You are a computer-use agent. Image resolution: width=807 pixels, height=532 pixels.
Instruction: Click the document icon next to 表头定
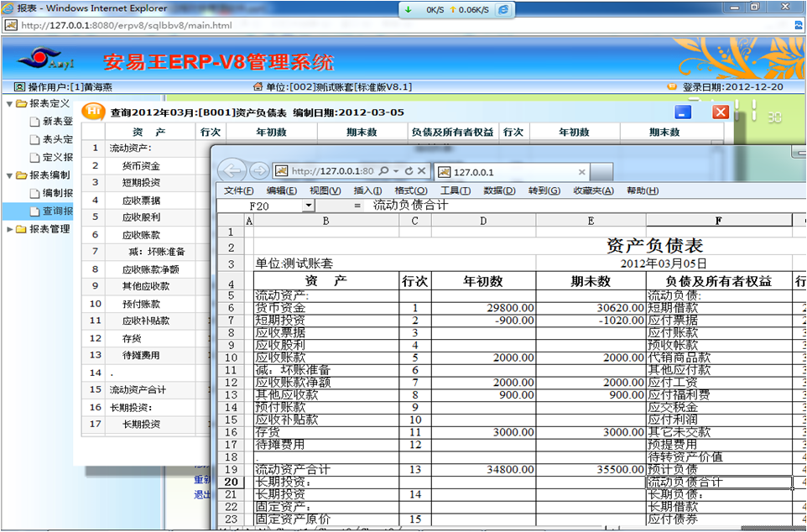34,139
